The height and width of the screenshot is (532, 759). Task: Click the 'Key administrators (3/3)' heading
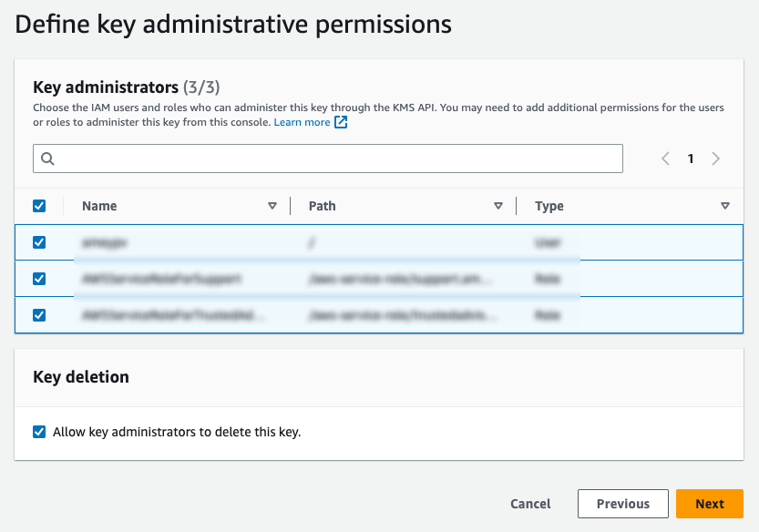[x=127, y=87]
